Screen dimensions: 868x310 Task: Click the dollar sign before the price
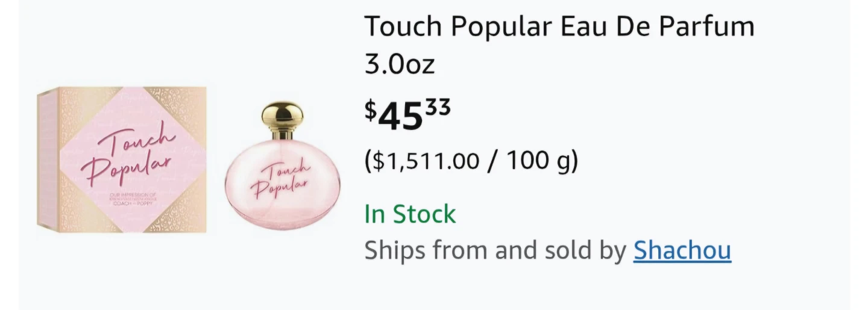tap(371, 110)
